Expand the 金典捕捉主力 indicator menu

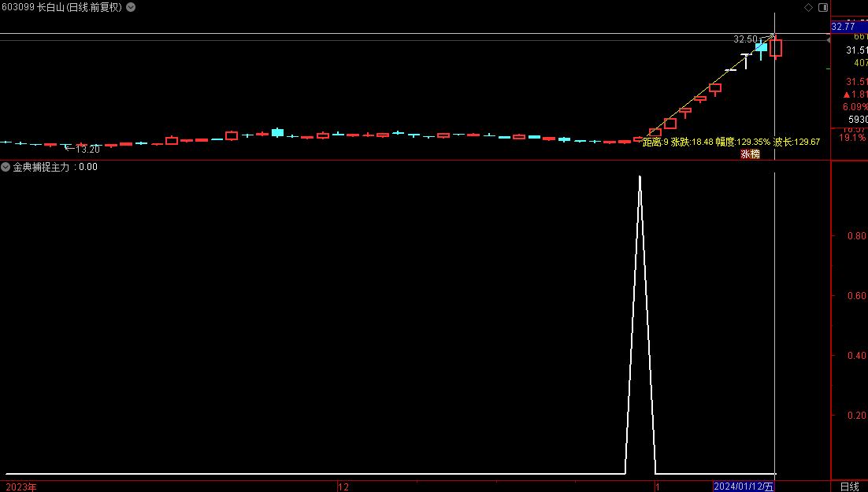[x=6, y=167]
